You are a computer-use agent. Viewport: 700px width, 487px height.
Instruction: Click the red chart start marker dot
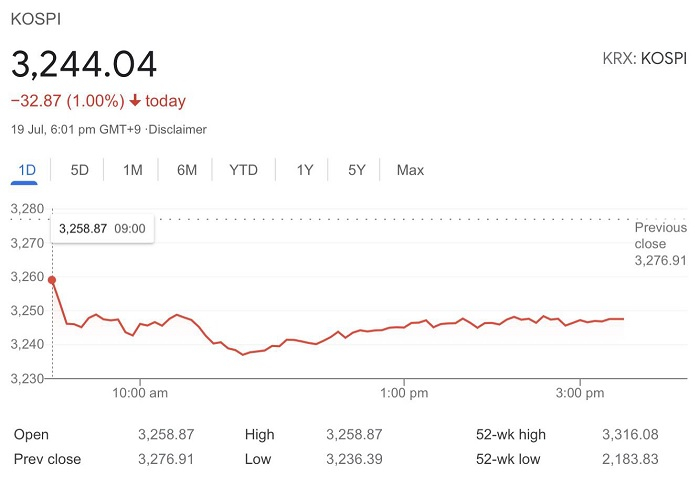52,280
